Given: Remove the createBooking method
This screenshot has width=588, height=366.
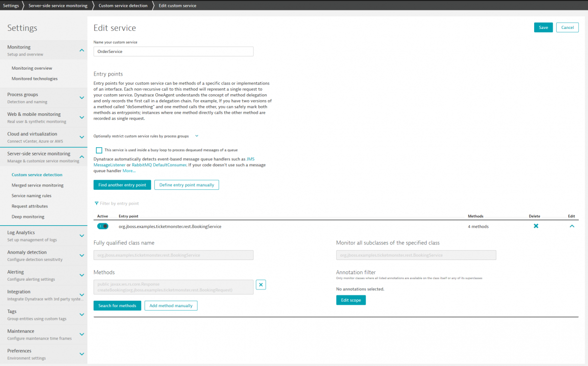Looking at the screenshot, I should (261, 285).
